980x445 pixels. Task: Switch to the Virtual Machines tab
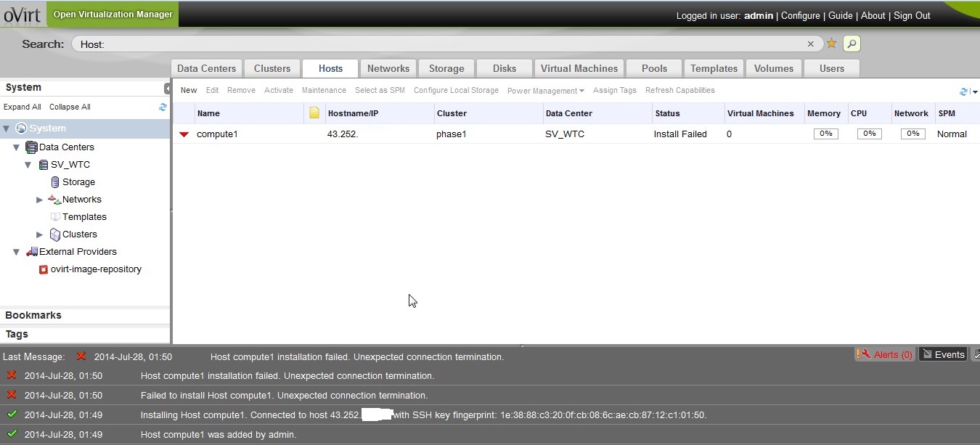point(579,68)
